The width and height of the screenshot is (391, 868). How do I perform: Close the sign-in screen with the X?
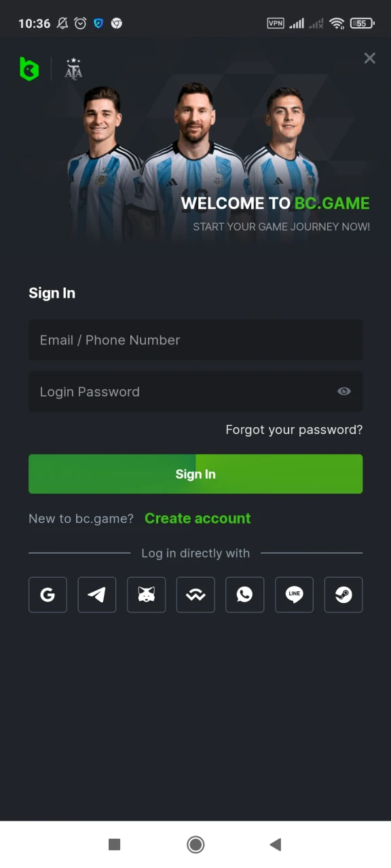[x=369, y=58]
